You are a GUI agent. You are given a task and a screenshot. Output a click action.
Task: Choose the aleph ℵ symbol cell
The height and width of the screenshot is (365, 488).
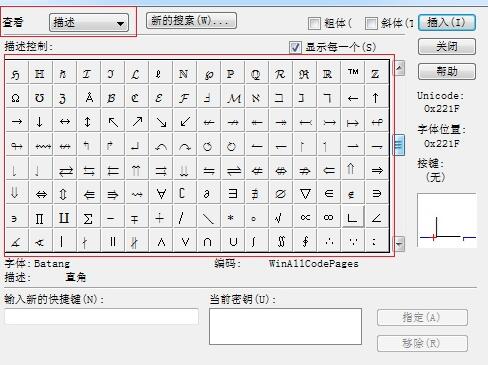point(256,97)
